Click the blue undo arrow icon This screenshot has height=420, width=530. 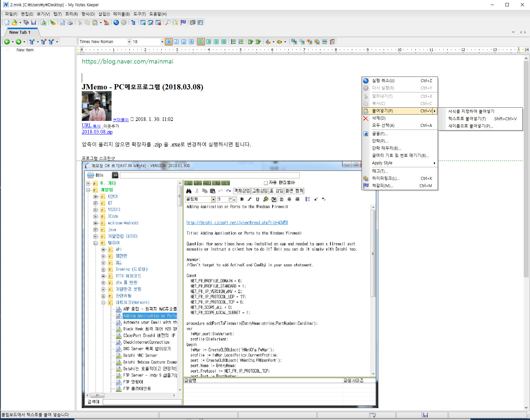coord(116,23)
